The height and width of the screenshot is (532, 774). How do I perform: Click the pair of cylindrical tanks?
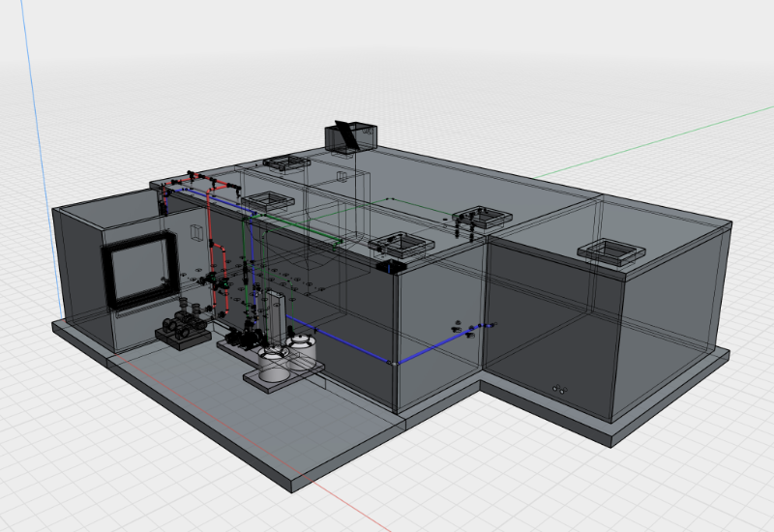tap(288, 356)
